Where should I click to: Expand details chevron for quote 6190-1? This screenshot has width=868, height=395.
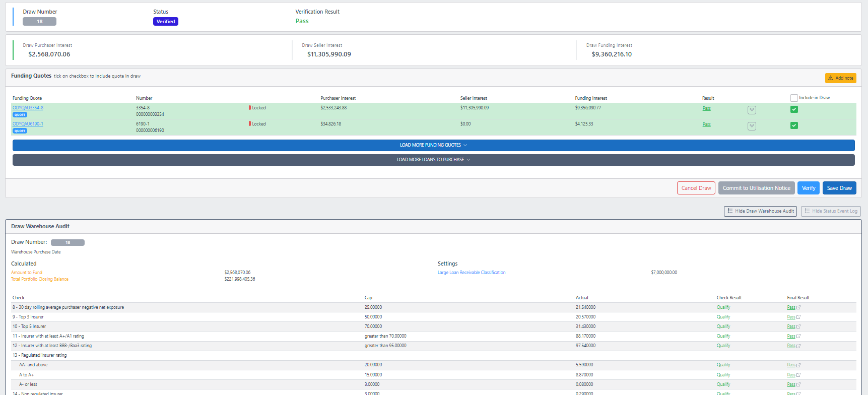tap(752, 126)
